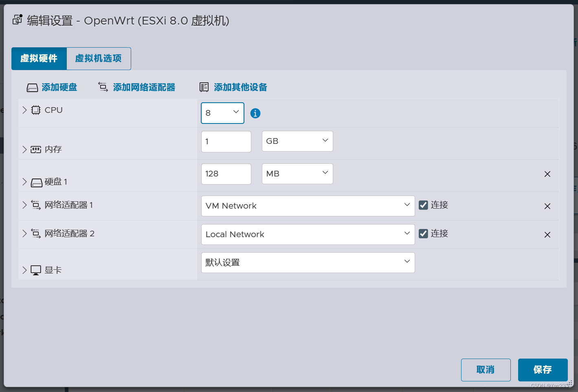Image resolution: width=578 pixels, height=392 pixels.
Task: Click the 网络适配器 1 adapter icon
Action: point(35,205)
